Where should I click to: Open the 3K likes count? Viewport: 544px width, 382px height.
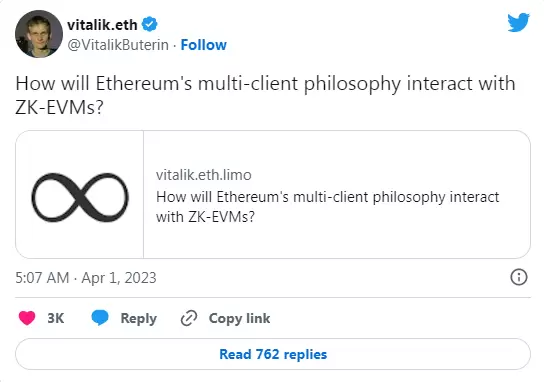(56, 318)
